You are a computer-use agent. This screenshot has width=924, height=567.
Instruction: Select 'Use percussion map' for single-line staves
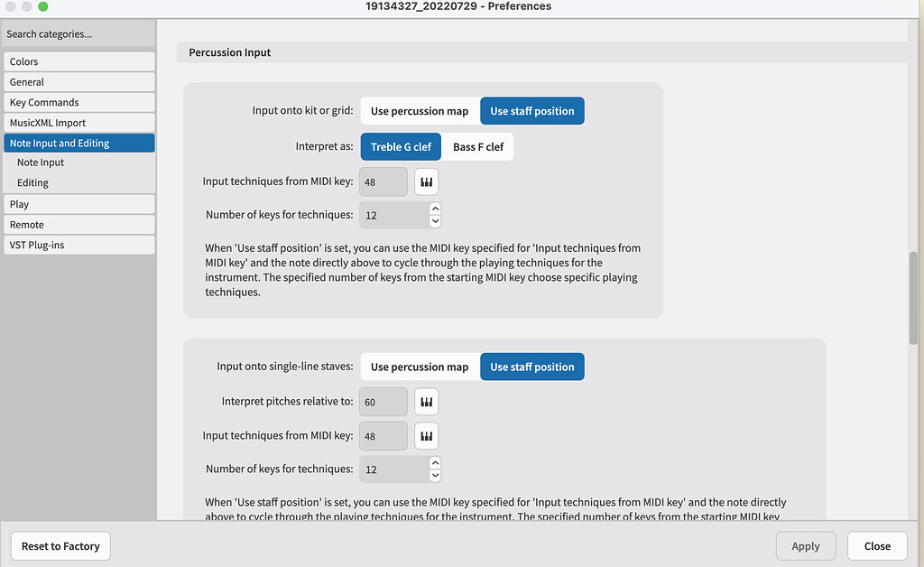[420, 366]
